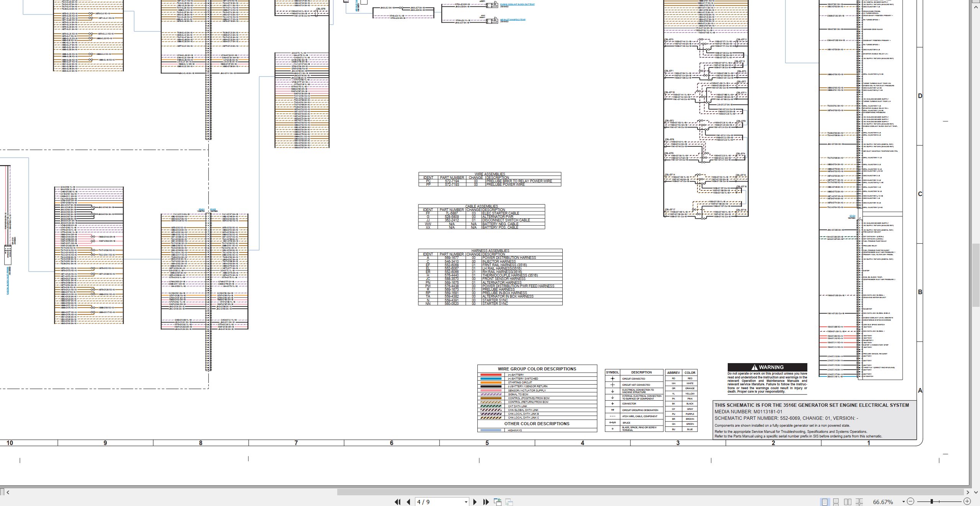Click the WARNING banner heading

pyautogui.click(x=767, y=367)
